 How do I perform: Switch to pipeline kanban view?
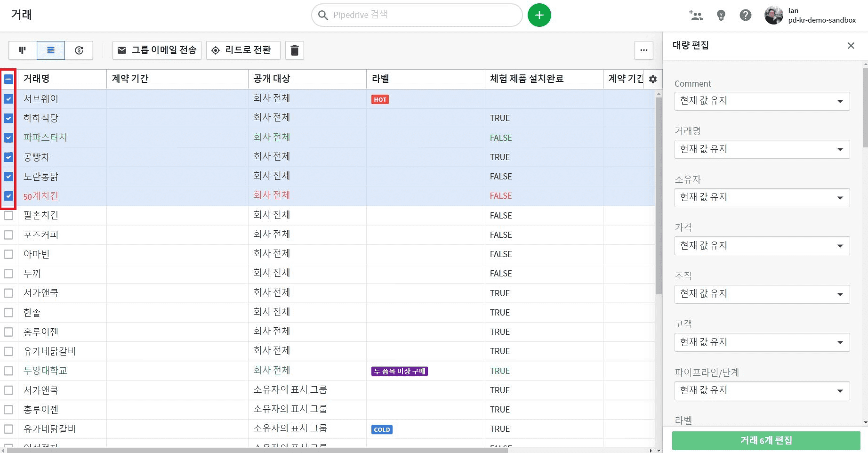point(23,50)
